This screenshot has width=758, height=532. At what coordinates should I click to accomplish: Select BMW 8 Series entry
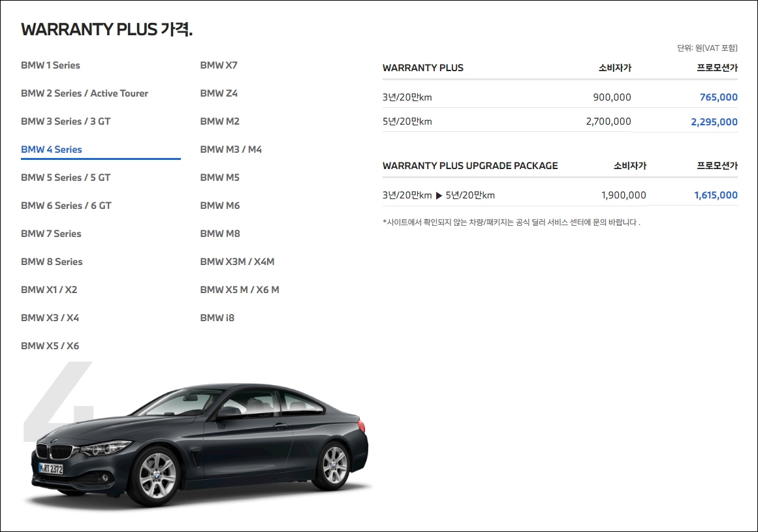(52, 261)
